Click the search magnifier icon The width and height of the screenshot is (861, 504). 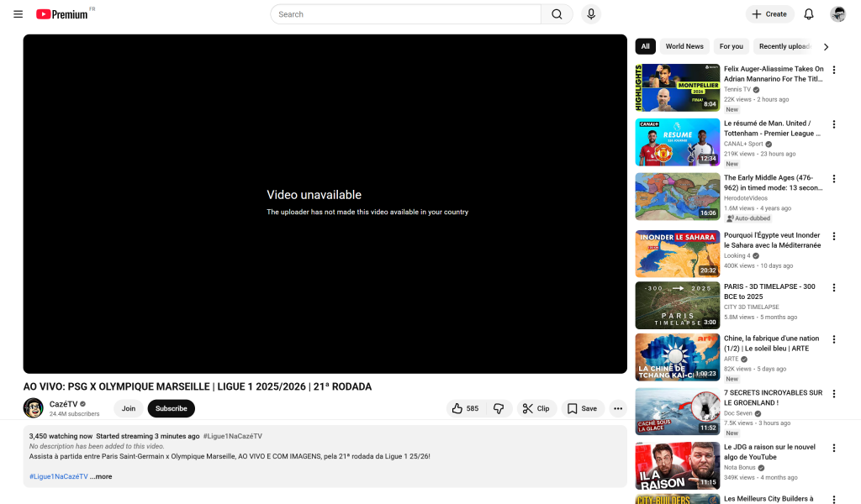(x=557, y=14)
